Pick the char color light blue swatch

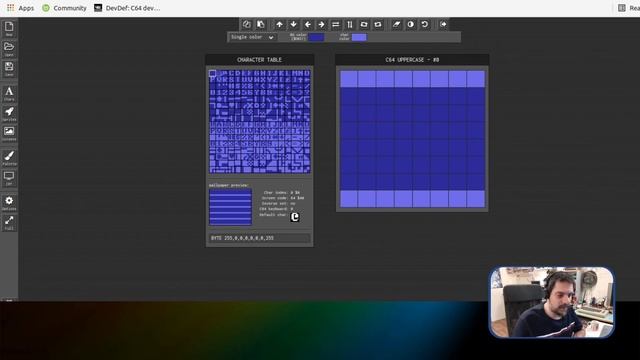click(x=359, y=38)
